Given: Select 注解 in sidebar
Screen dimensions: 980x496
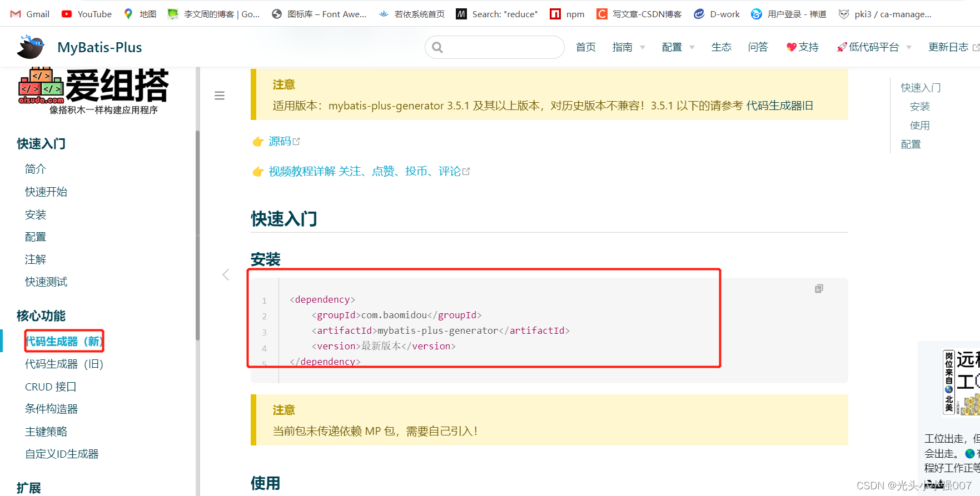Looking at the screenshot, I should [36, 259].
